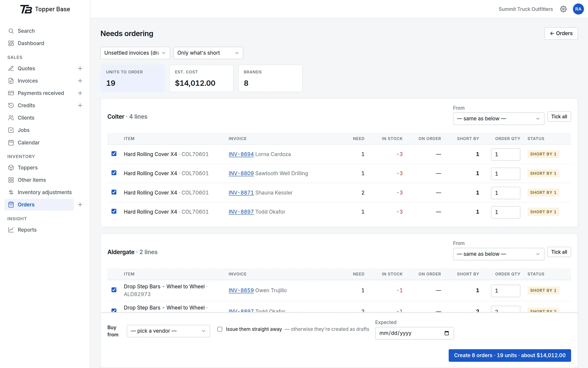Open Toppers inventory page
This screenshot has height=368, width=588.
pyautogui.click(x=28, y=168)
